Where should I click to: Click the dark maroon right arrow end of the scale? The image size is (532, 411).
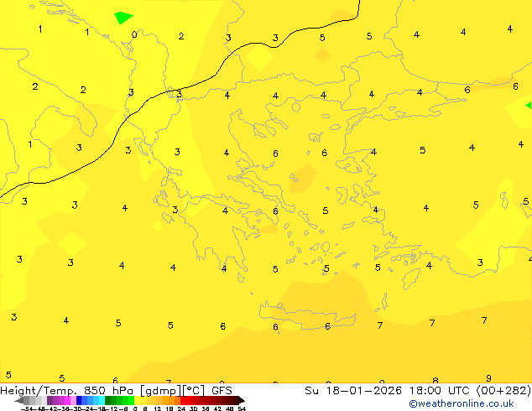pyautogui.click(x=241, y=401)
